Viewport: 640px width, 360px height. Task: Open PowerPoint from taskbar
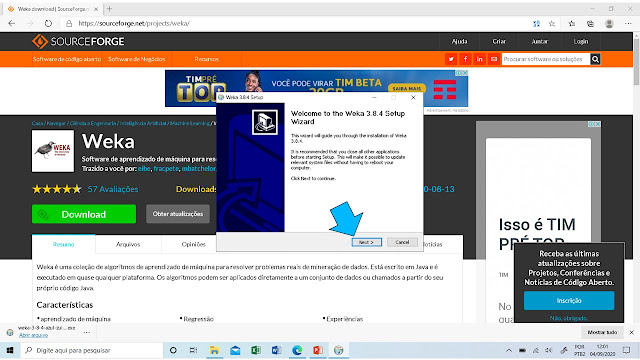318,350
